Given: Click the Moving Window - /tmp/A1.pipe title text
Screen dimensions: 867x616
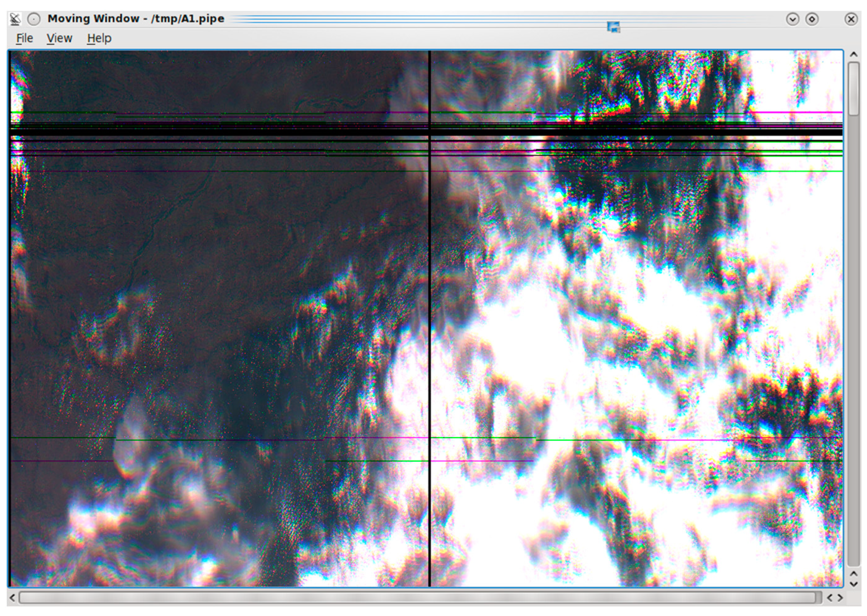Looking at the screenshot, I should pos(136,19).
